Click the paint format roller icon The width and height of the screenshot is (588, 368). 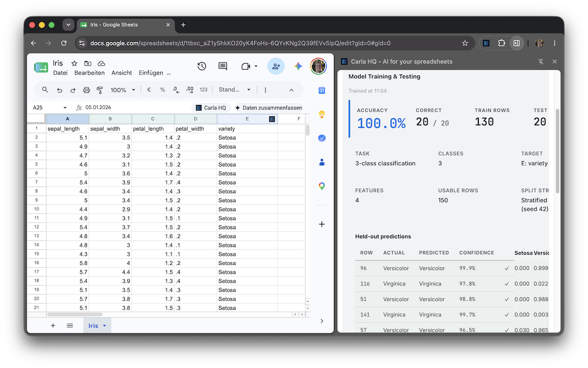point(100,90)
